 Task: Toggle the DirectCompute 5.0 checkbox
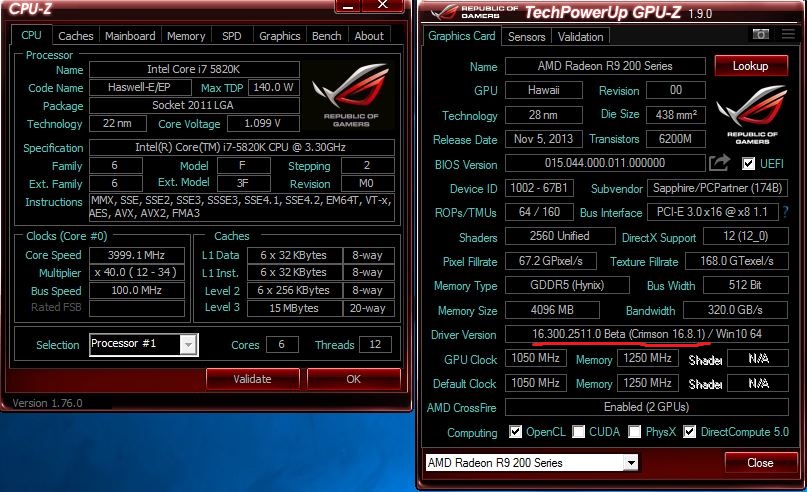(690, 431)
